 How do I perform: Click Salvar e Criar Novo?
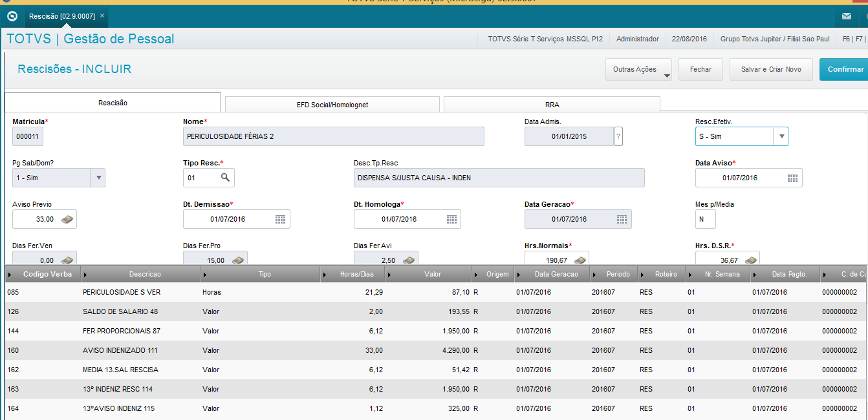click(771, 69)
